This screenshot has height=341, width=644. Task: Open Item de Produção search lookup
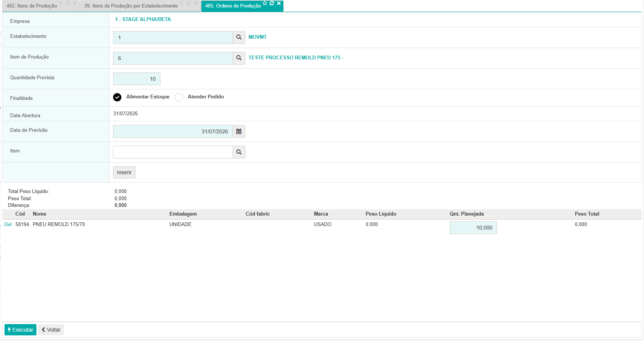[x=239, y=58]
